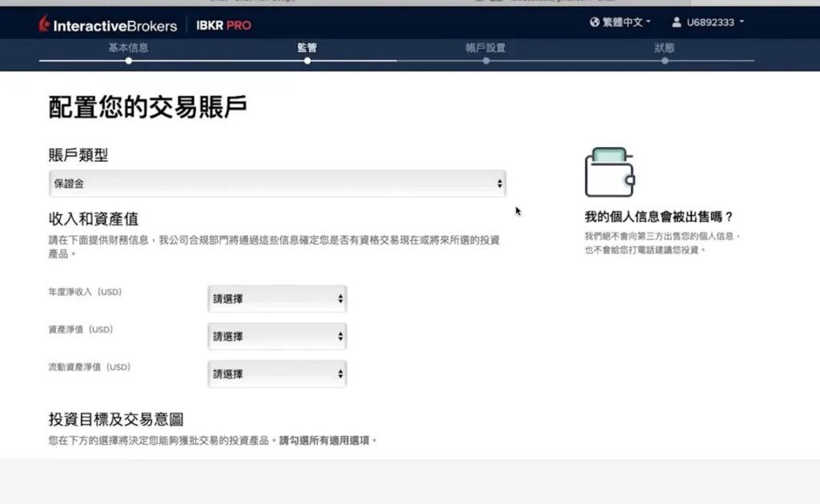Click the IBKR PRO logo
The image size is (820, 504).
tap(223, 25)
